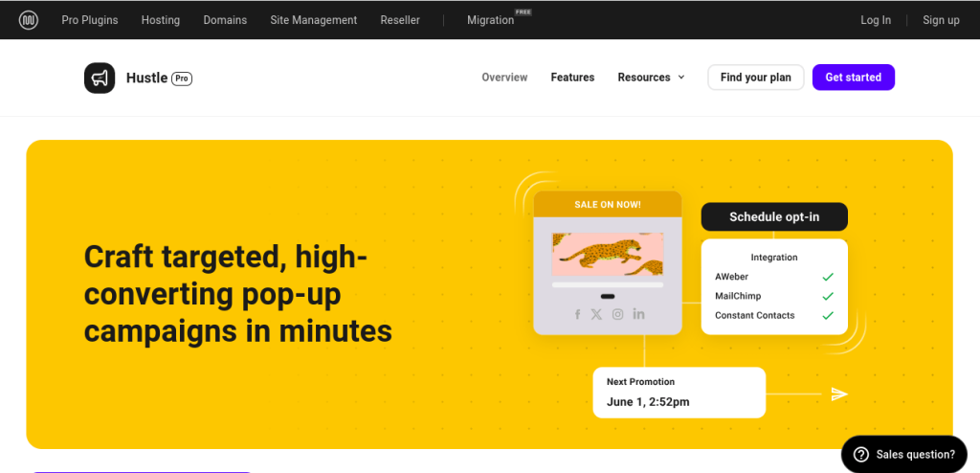The image size is (980, 473).
Task: Open the Resources menu label
Action: [644, 78]
